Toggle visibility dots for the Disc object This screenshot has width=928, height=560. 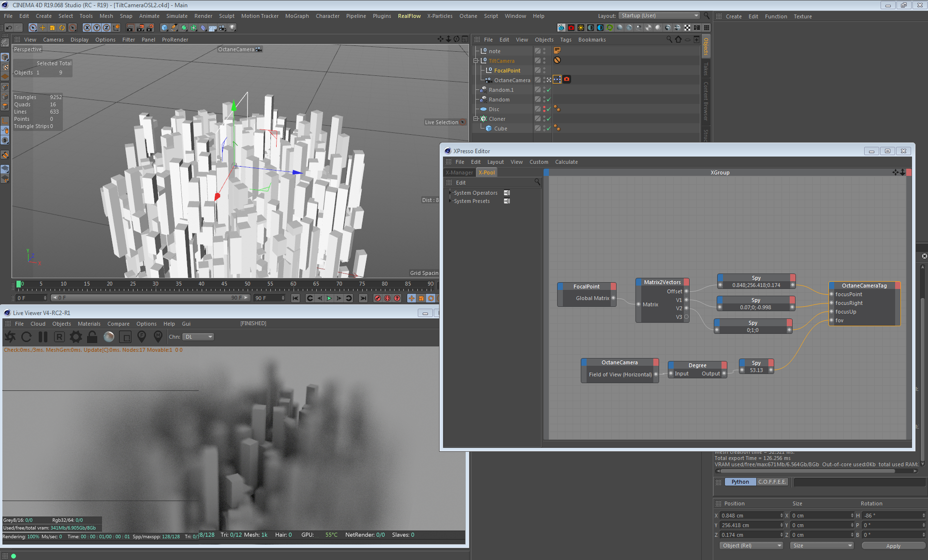[x=544, y=109]
